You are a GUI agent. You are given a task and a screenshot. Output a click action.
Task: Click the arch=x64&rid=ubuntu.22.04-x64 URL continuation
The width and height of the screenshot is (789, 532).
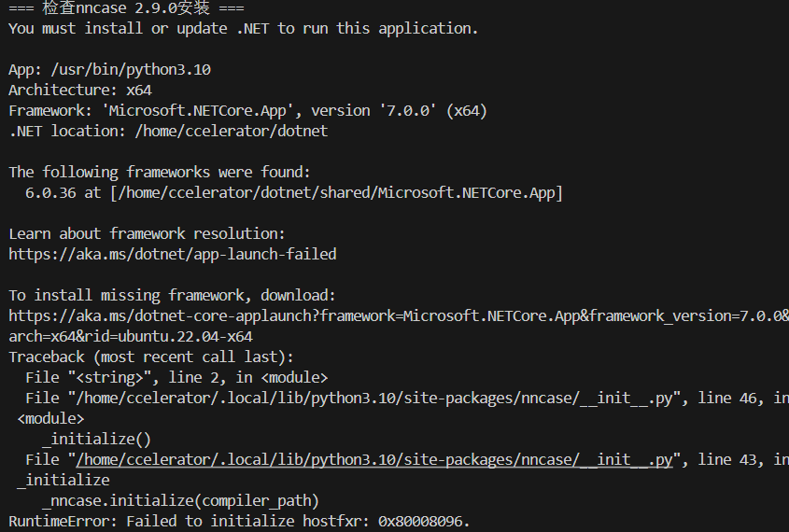(x=131, y=336)
